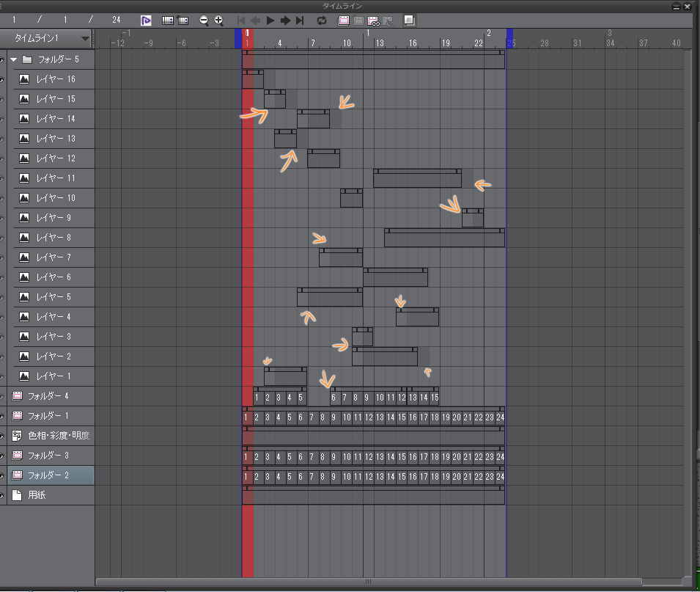Zoom in the timeline view
Screen dimensions: 700x592
point(218,20)
